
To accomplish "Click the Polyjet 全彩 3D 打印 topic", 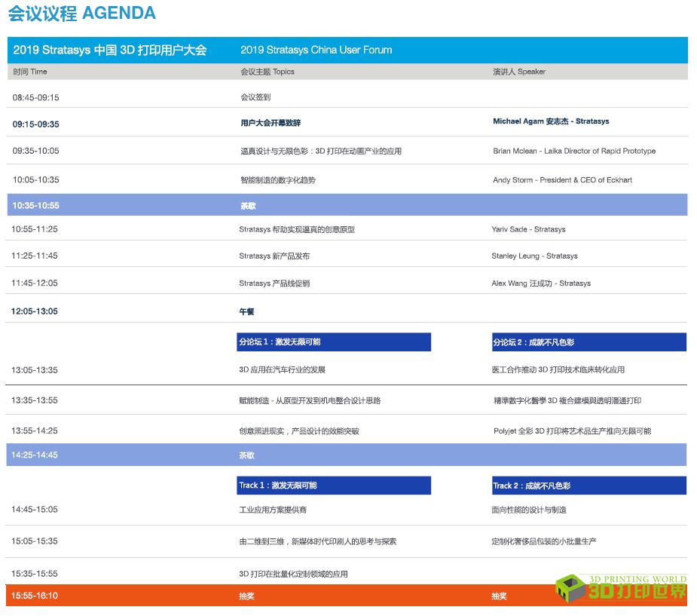I will pos(572,431).
